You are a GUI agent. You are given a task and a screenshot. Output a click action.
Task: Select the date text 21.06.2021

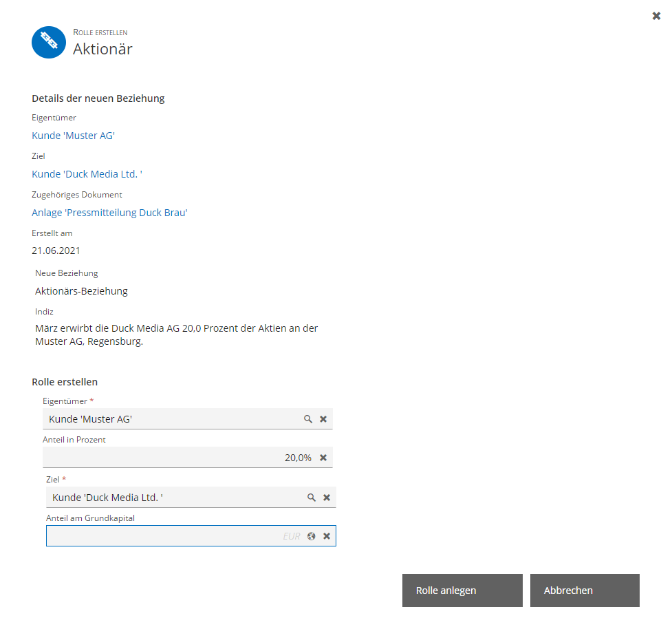pos(56,251)
